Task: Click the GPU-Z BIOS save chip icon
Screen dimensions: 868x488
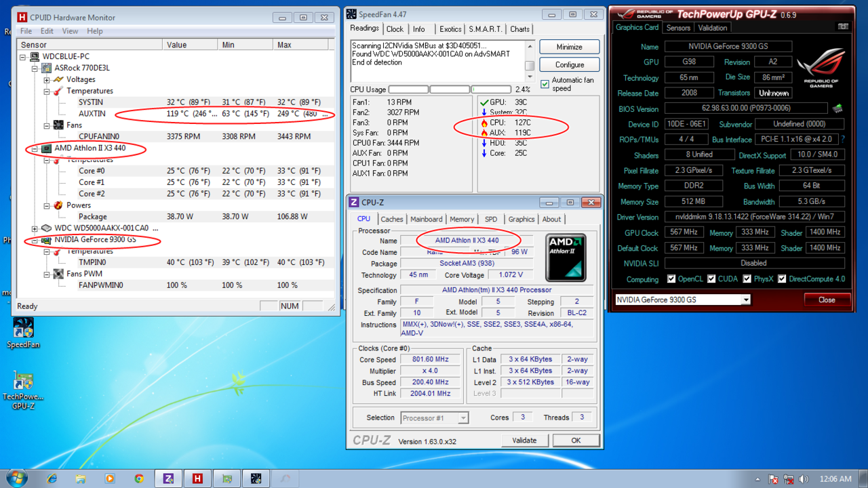Action: pyautogui.click(x=837, y=108)
